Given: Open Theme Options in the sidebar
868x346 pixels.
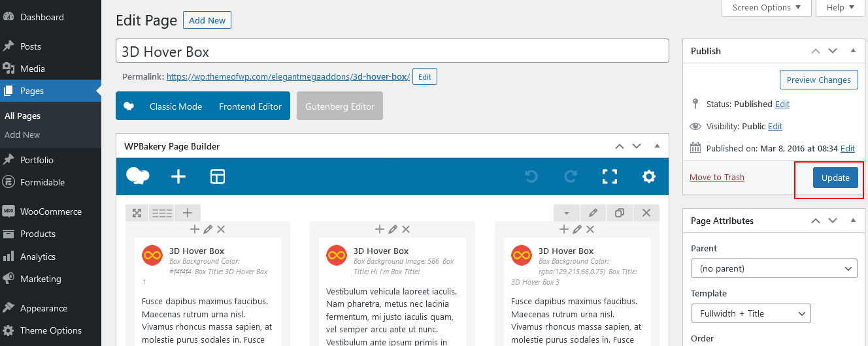Looking at the screenshot, I should (x=50, y=330).
